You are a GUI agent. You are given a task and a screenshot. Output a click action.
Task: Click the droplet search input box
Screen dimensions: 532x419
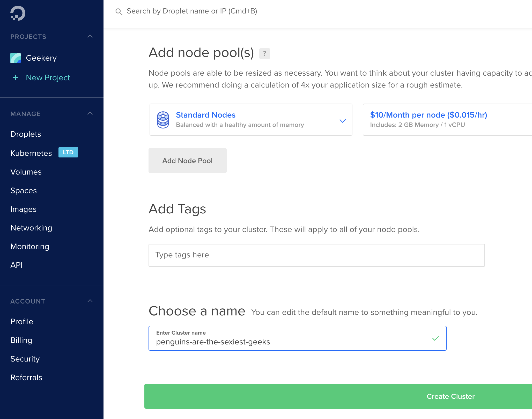tap(192, 11)
